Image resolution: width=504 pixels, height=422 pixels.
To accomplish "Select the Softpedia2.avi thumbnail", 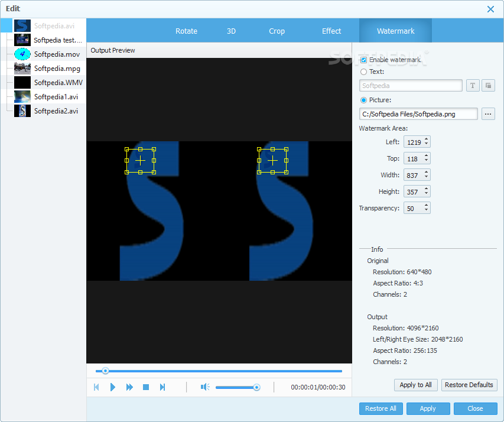I will point(22,111).
